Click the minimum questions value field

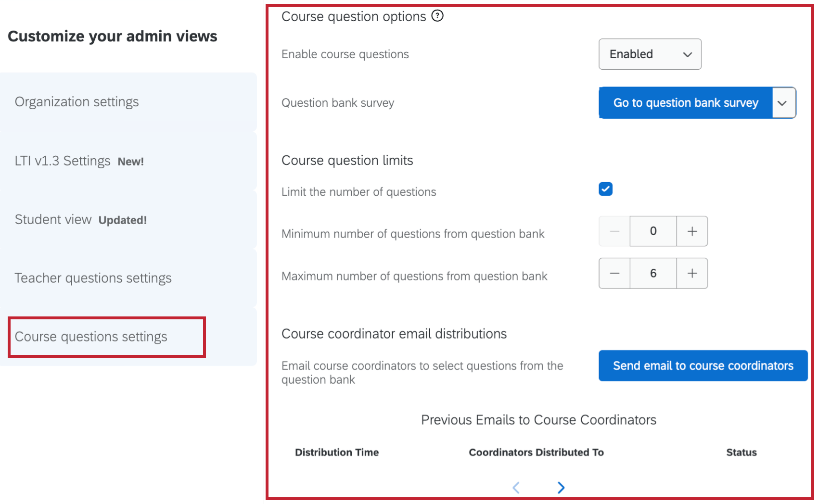coord(652,231)
